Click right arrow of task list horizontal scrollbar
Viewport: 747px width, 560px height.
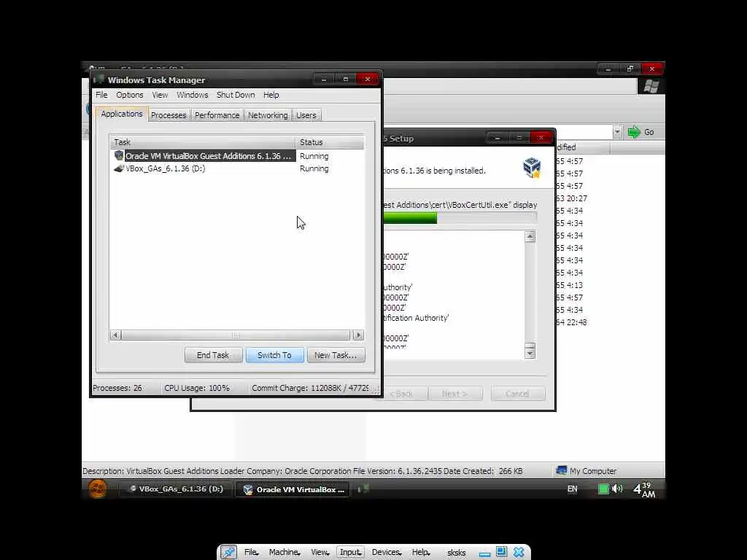click(358, 335)
